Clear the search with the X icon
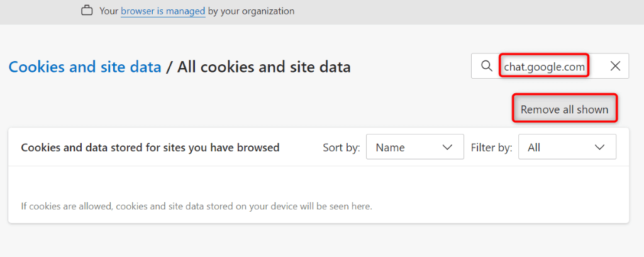Viewport: 644px width, 257px height. click(x=615, y=66)
